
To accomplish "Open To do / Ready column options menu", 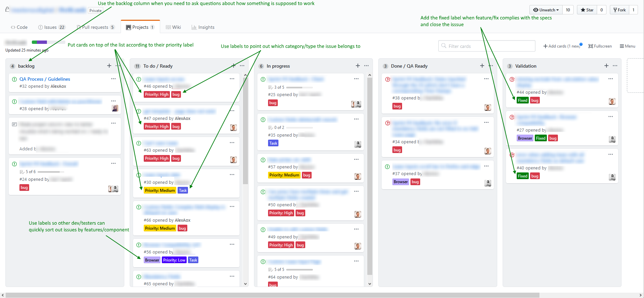I will point(242,66).
